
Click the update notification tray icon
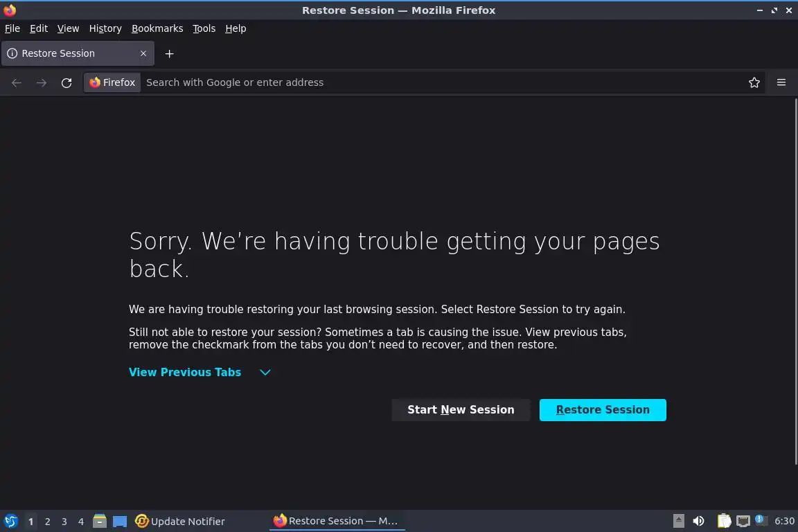pyautogui.click(x=761, y=520)
